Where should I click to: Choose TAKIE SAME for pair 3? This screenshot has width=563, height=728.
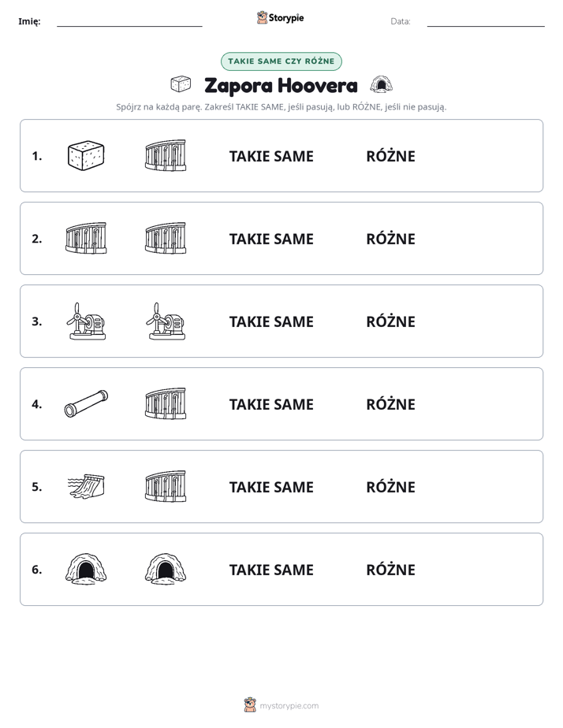(271, 321)
